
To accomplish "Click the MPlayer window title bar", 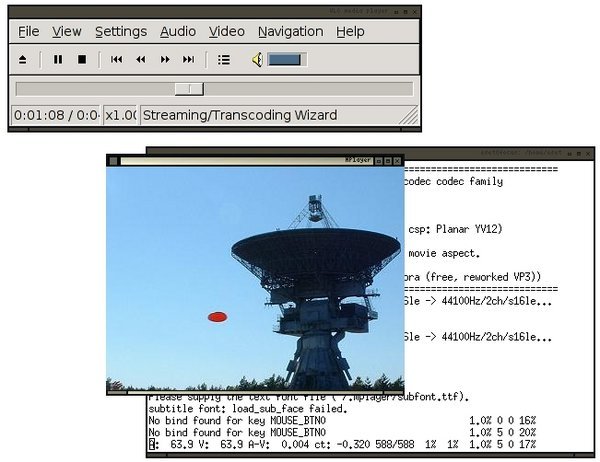I will tap(245, 161).
